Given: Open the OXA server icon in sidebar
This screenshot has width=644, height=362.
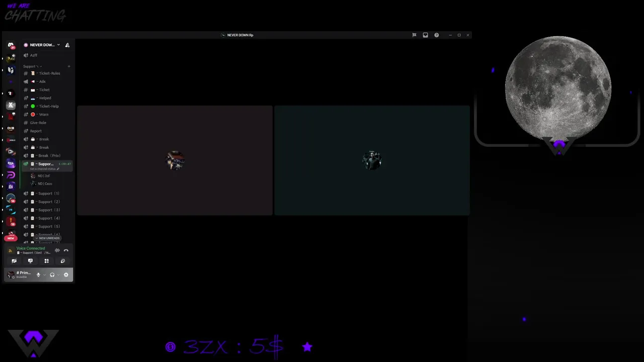Looking at the screenshot, I should click(11, 163).
